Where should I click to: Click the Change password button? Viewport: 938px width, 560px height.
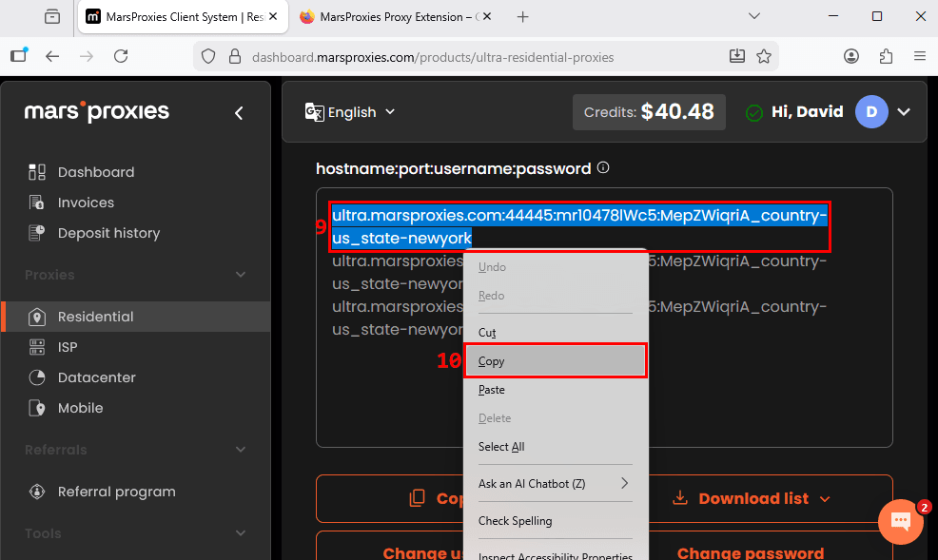(751, 552)
